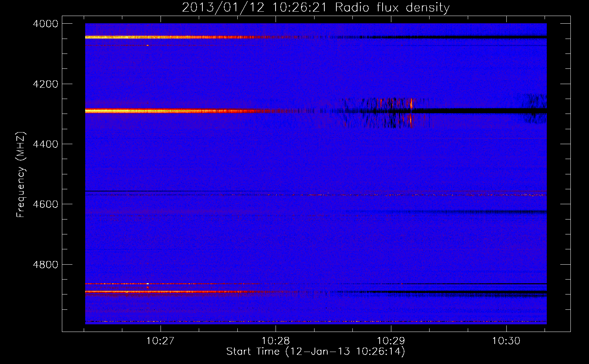Click the 4000 frequency tick label
Screen dimensions: 589x364
click(x=46, y=24)
